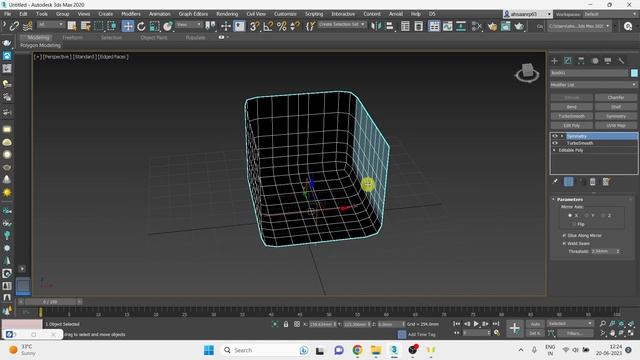This screenshot has width=640, height=360.
Task: Click the Select and Link chain icon
Action: (14, 26)
